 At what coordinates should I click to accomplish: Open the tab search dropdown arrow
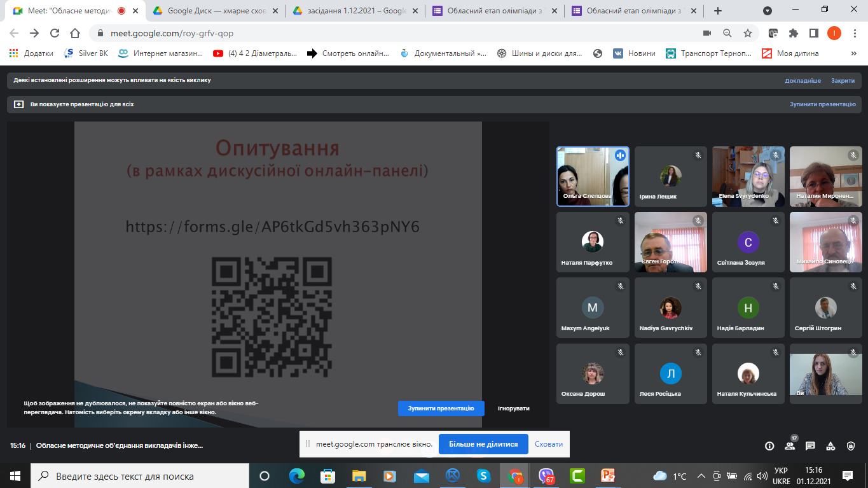tap(768, 11)
